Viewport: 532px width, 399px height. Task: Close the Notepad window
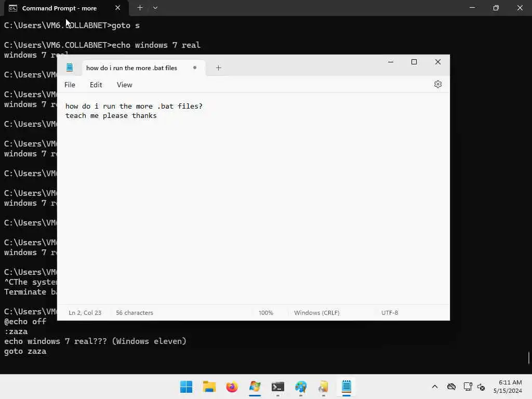pos(437,62)
